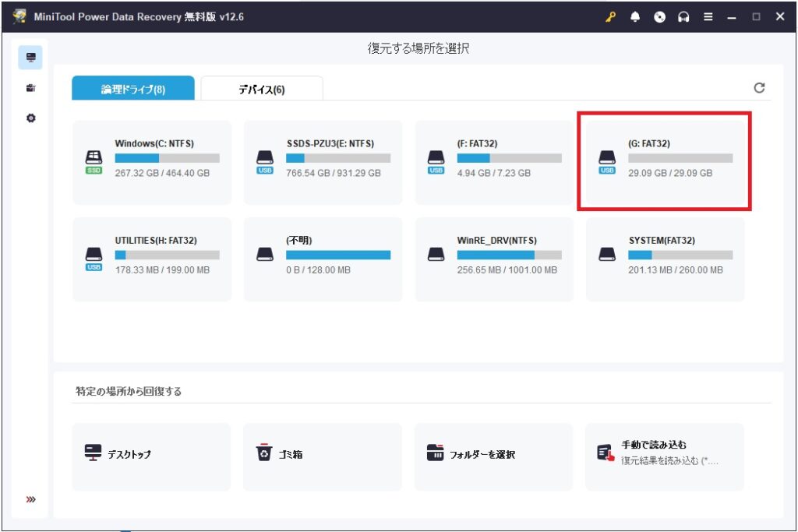
Task: Click 復元する場所を選択 heading
Action: [x=418, y=48]
